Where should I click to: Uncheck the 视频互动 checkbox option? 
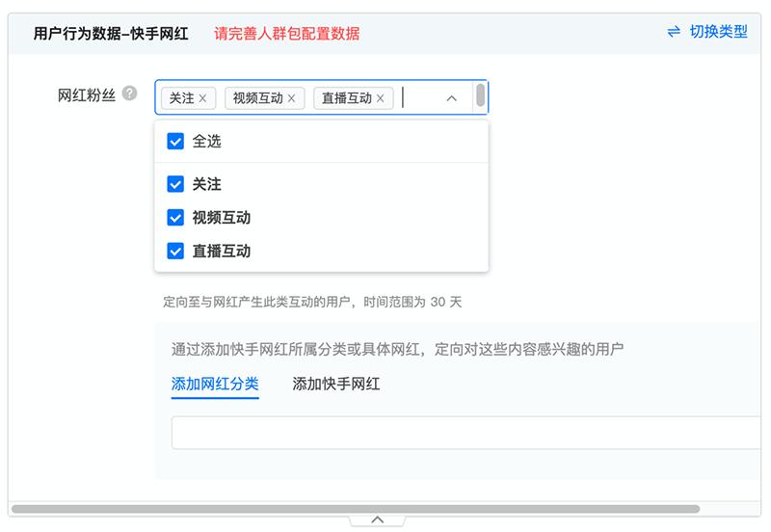(x=175, y=218)
